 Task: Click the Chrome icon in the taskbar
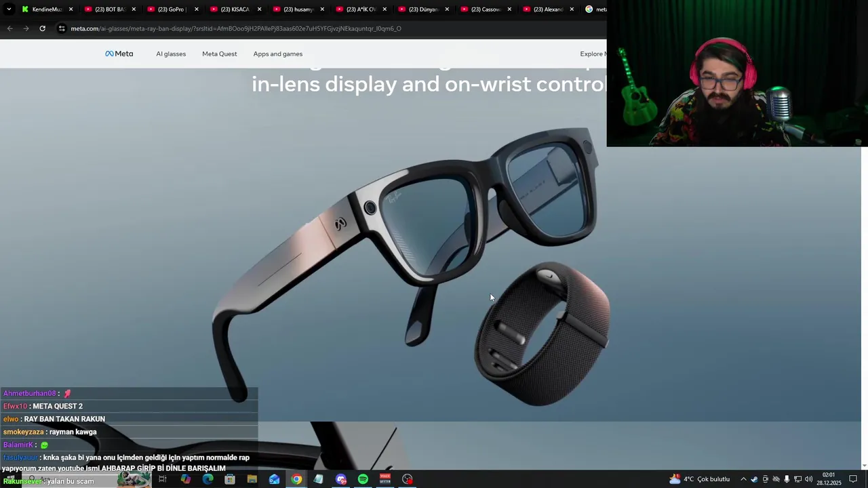pyautogui.click(x=296, y=479)
